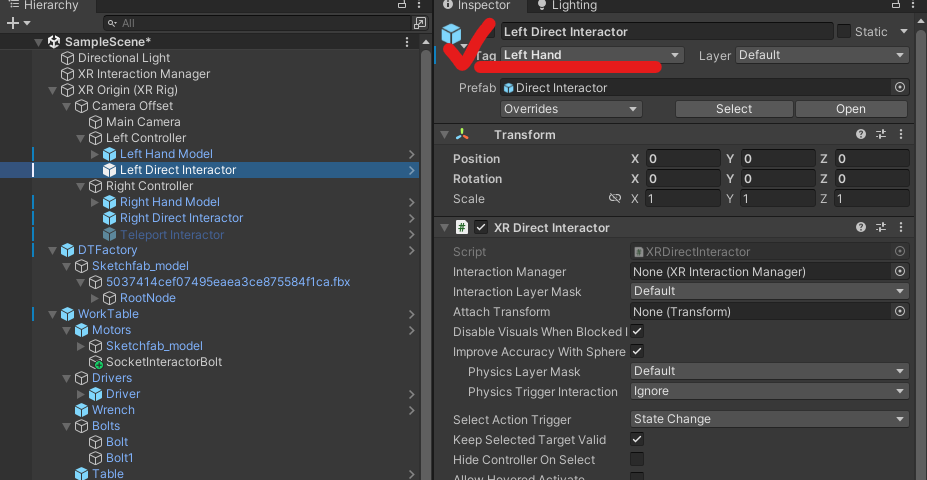The image size is (927, 480).
Task: Switch to the Inspector tab
Action: click(x=476, y=5)
